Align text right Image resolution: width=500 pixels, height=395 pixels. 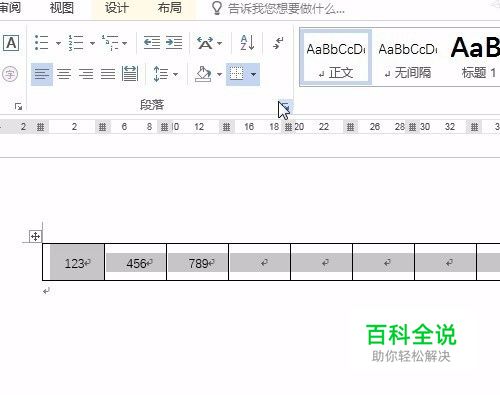tap(86, 74)
